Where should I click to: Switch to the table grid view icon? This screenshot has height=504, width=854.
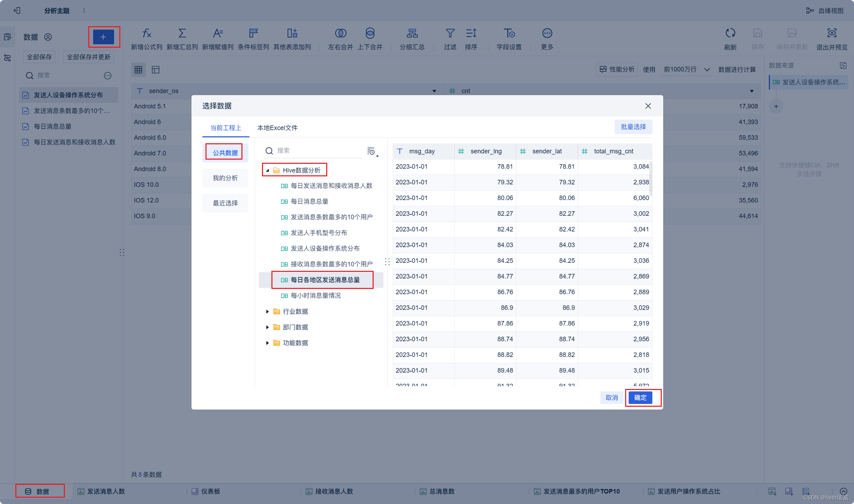[x=138, y=70]
